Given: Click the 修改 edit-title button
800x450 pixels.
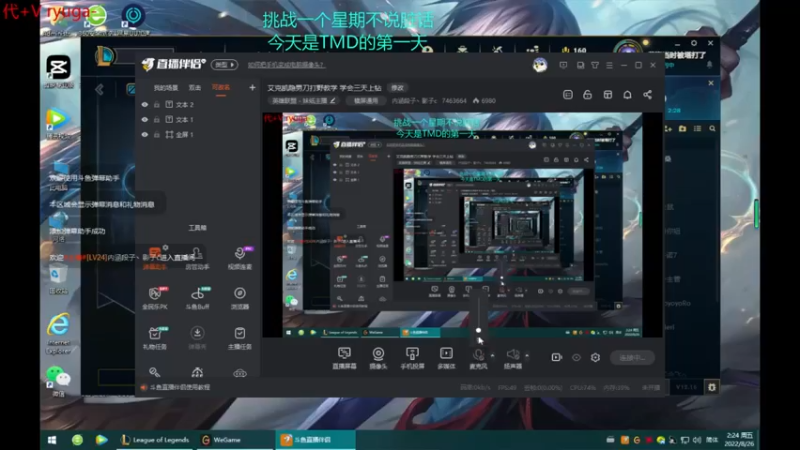Looking at the screenshot, I should (397, 88).
